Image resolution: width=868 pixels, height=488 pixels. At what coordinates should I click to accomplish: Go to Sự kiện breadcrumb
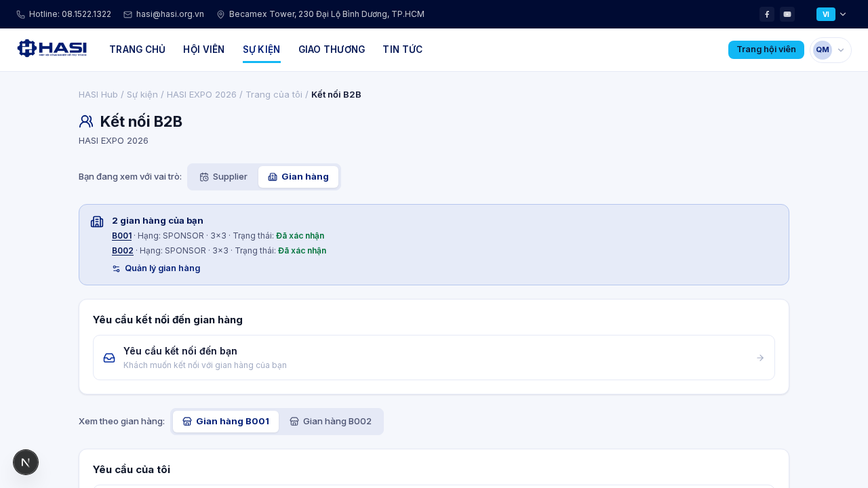142,94
